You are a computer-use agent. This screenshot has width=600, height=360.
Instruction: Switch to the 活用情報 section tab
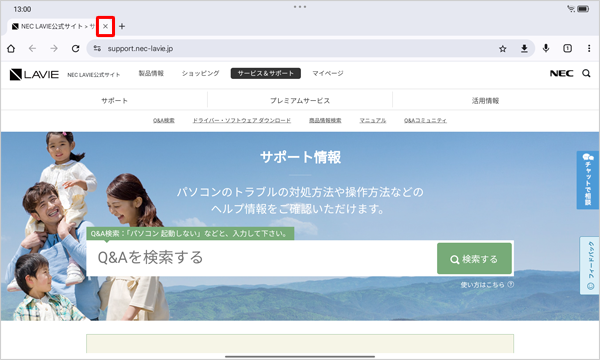tap(485, 101)
